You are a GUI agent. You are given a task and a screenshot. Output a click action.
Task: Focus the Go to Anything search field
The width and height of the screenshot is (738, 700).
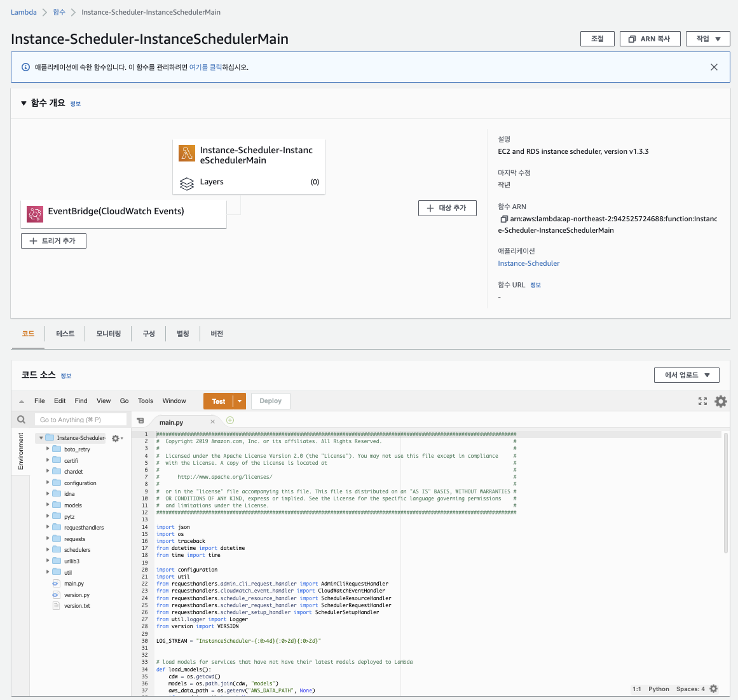(81, 420)
